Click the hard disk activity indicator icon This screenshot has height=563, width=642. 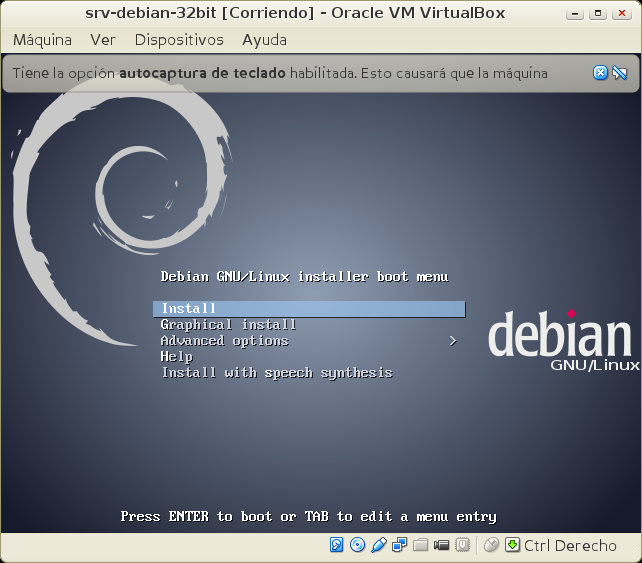337,545
